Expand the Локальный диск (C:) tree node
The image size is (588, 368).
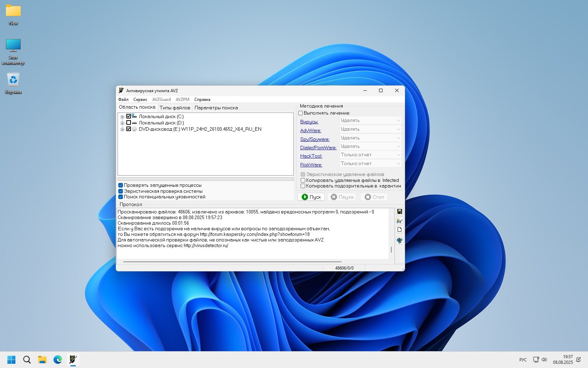coord(122,117)
